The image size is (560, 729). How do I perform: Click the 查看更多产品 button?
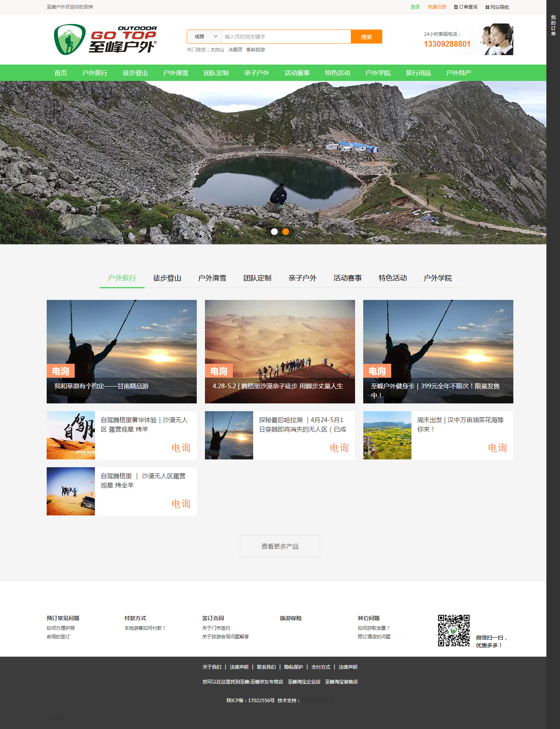(x=280, y=546)
